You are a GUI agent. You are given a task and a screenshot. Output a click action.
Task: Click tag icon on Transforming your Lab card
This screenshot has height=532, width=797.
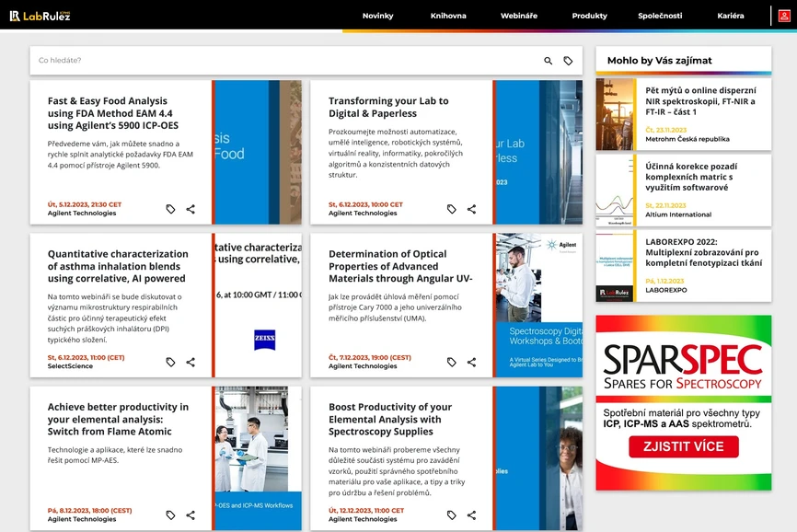pos(451,209)
